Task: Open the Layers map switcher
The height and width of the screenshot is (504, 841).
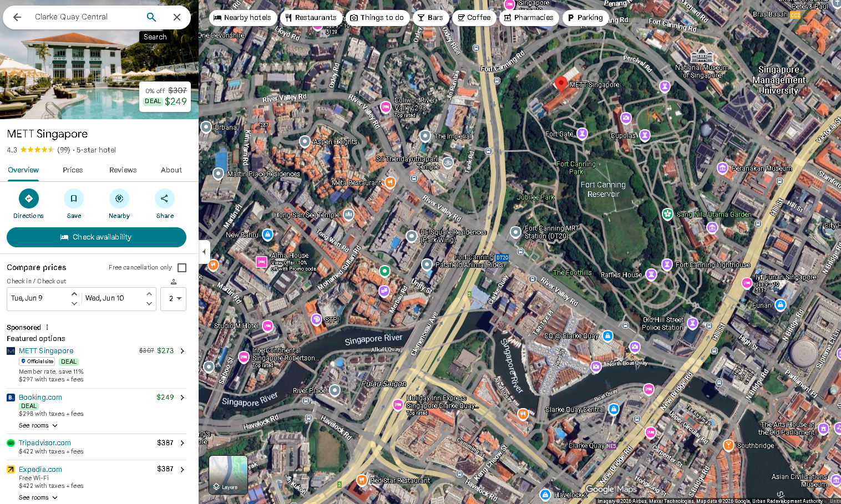Action: [228, 475]
